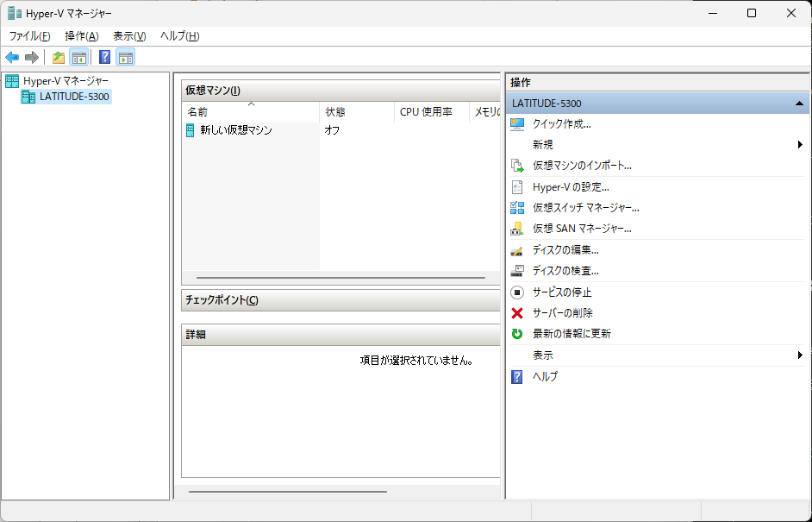
Task: Open 仮想 SAN マネージャー... action
Action: (582, 229)
